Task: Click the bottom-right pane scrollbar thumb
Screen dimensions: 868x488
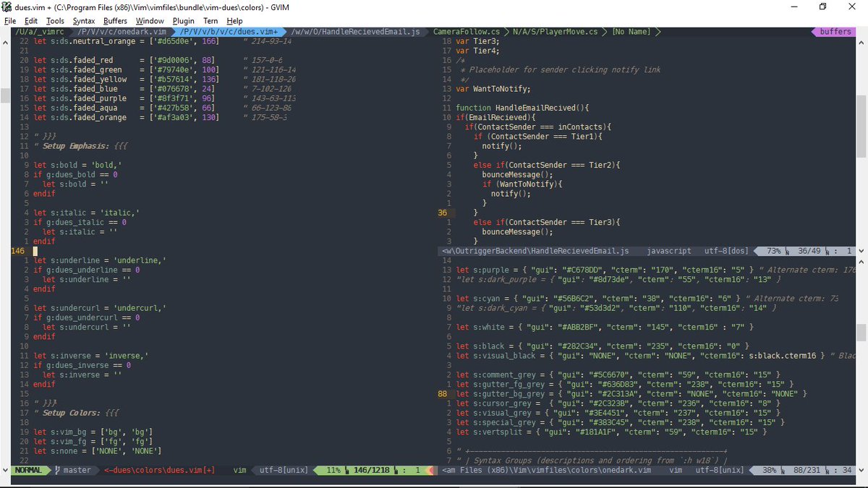Action: click(x=862, y=332)
